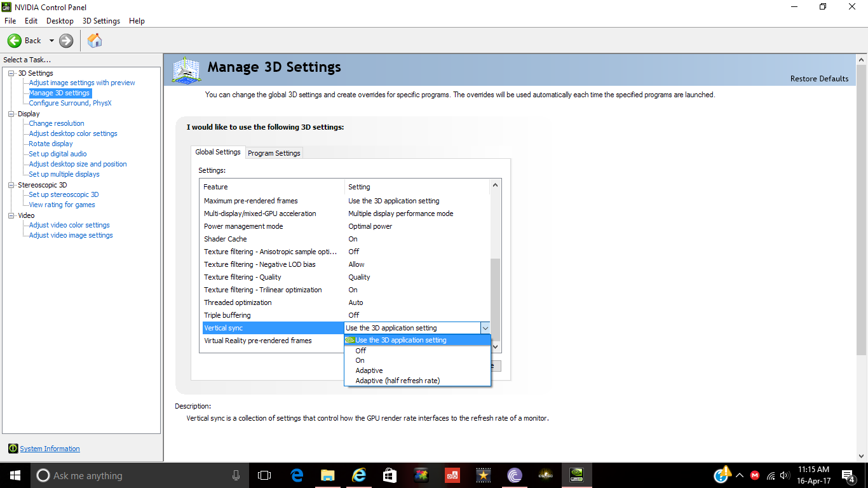Open Configure Surround, PhysX

click(x=70, y=103)
